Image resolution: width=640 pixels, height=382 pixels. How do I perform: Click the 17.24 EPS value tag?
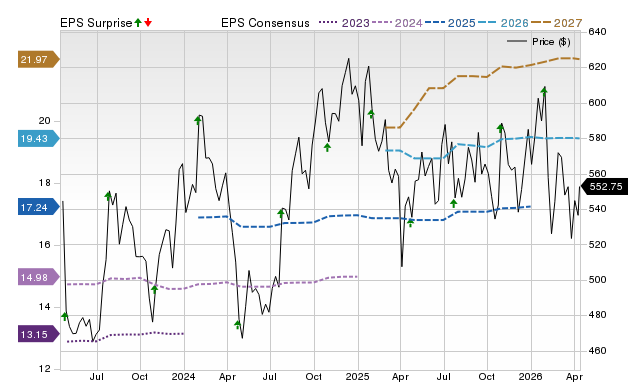[x=38, y=207]
